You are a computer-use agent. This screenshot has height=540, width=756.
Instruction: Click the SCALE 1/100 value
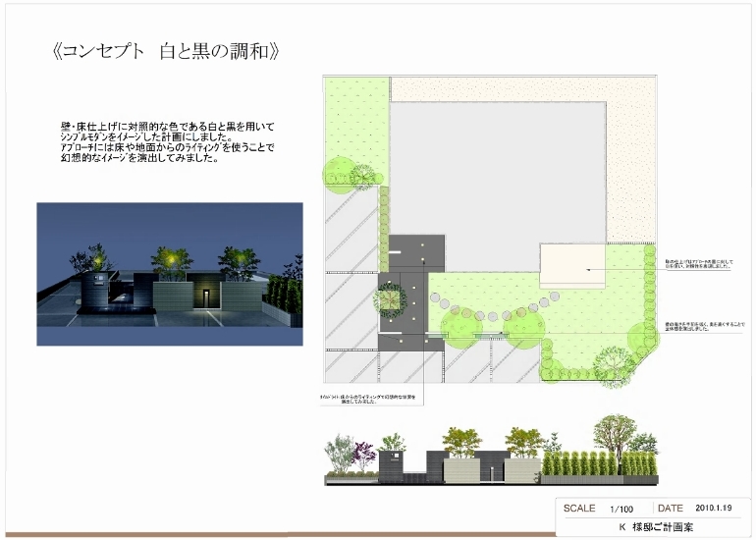(x=621, y=509)
